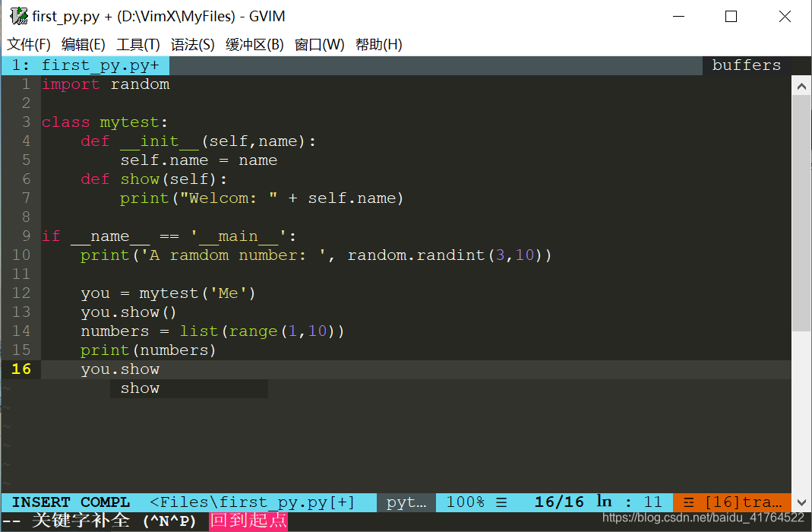812x532 pixels.
Task: Click line number 16 in the gutter
Action: 21,369
